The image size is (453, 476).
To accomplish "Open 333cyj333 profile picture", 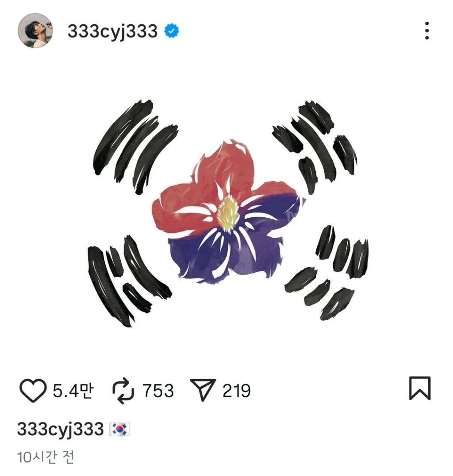I will coord(35,31).
